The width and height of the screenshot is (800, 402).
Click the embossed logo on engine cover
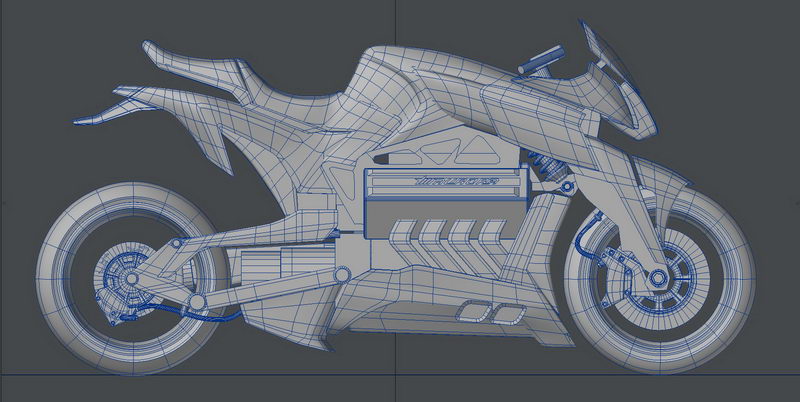[457, 181]
